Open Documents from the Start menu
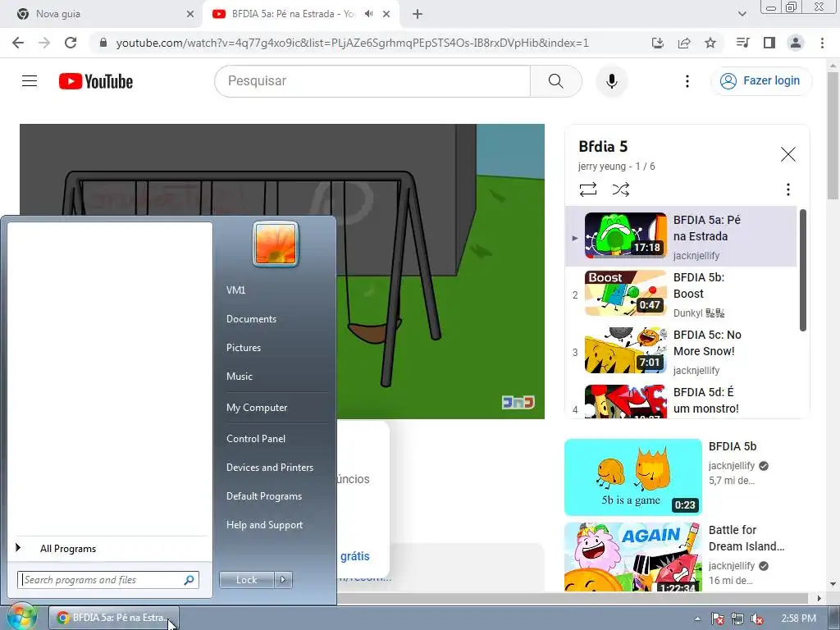840x630 pixels. tap(251, 319)
